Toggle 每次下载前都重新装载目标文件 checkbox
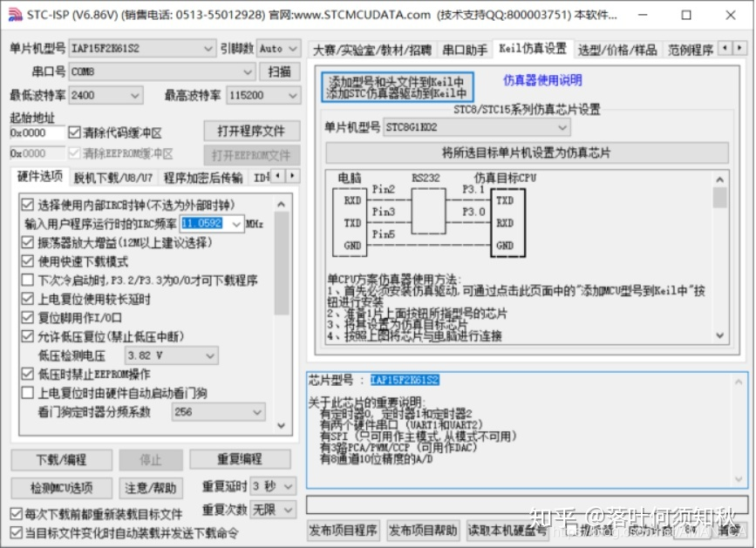756x548 pixels. click(17, 514)
